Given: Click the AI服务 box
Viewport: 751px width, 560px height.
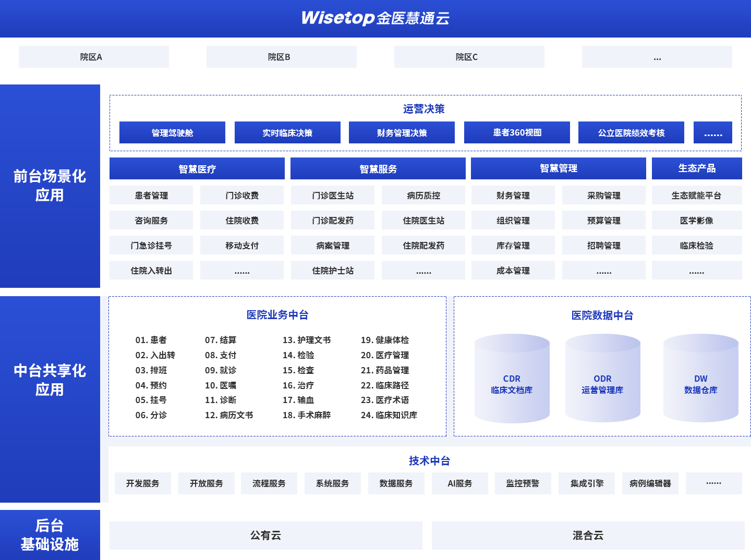Looking at the screenshot, I should tap(460, 483).
